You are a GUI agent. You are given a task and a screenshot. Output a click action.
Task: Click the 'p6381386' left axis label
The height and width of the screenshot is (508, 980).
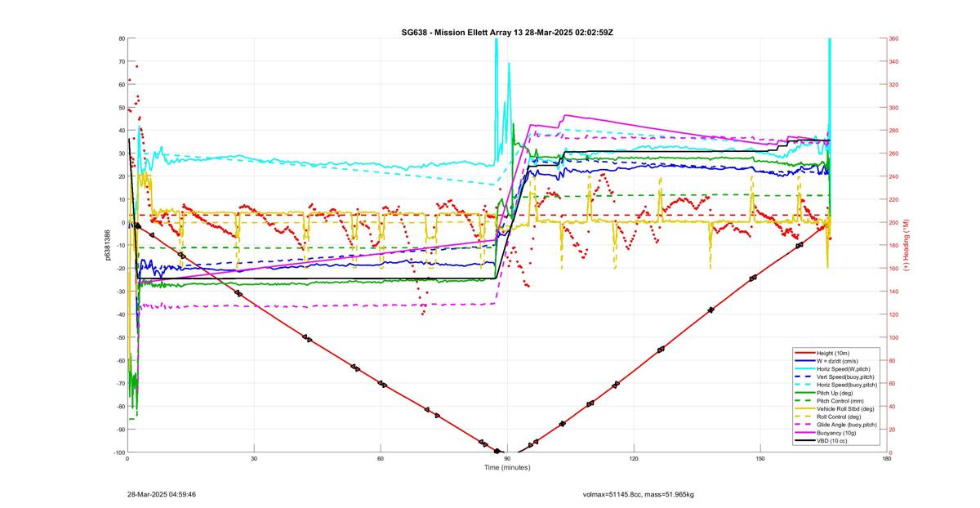click(107, 245)
